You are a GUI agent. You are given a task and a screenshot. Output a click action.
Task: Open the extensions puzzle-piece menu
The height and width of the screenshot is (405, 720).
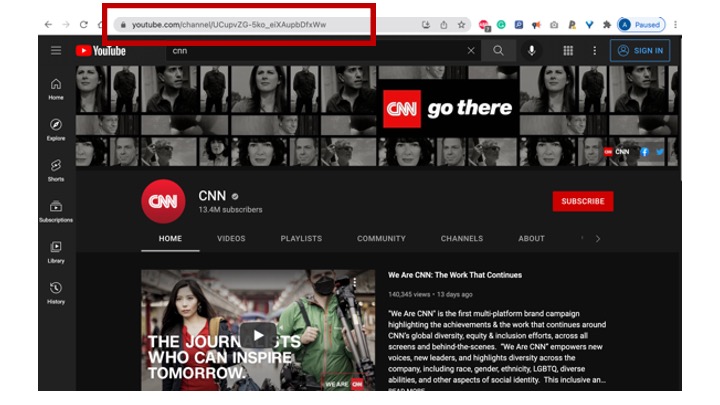(607, 25)
